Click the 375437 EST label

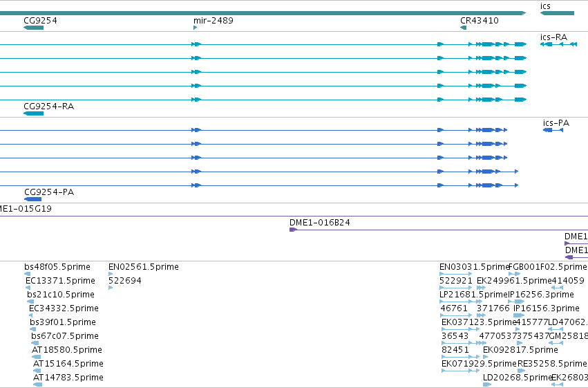click(x=533, y=336)
